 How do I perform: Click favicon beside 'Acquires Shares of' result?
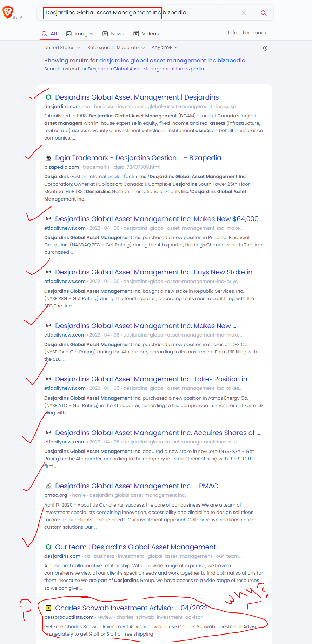click(x=48, y=433)
